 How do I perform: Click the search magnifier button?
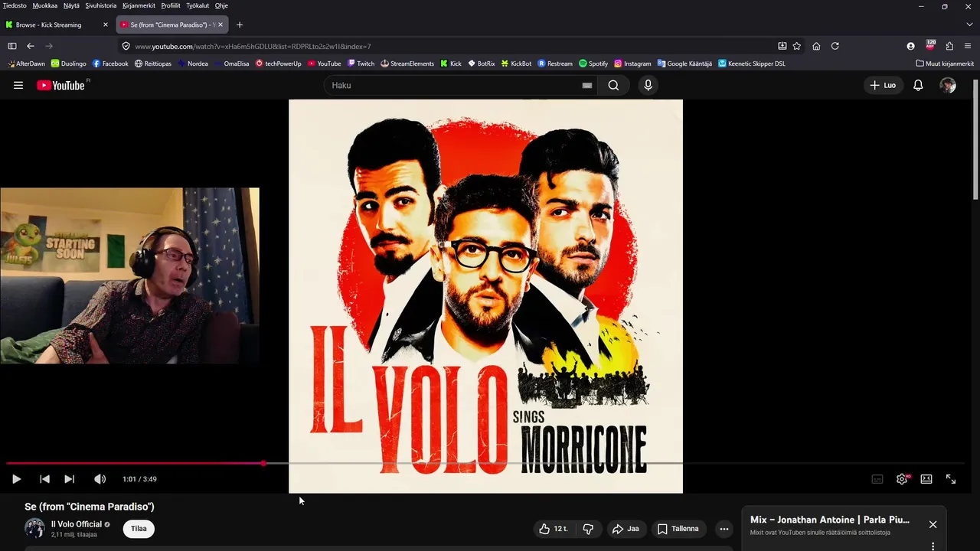click(613, 85)
